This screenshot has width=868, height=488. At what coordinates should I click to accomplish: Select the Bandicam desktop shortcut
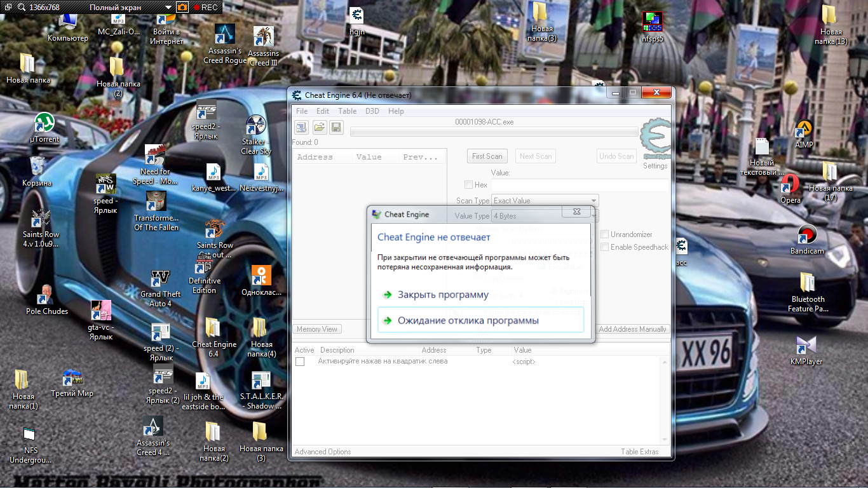click(807, 240)
